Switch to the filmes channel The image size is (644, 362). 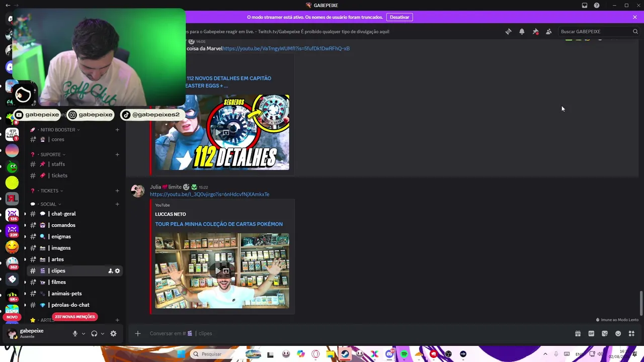74,282
